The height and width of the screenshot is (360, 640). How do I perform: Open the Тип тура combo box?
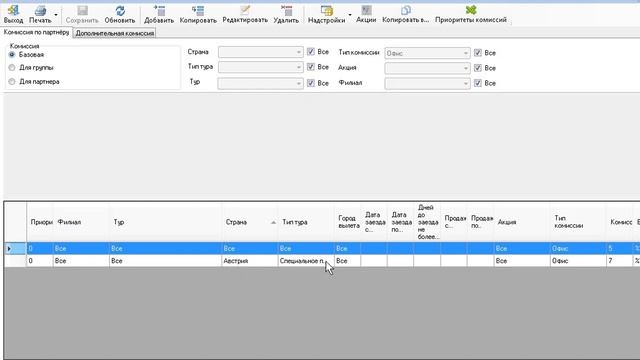click(x=260, y=67)
